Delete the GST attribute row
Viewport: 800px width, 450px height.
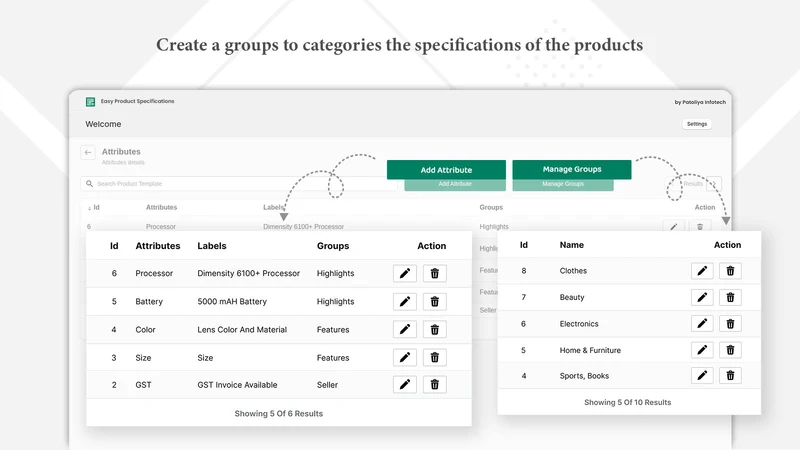tap(435, 385)
